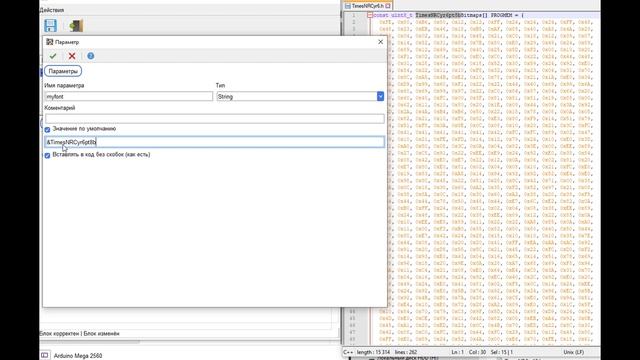Cancel using the red X toolbar icon
The width and height of the screenshot is (640, 360).
(72, 56)
